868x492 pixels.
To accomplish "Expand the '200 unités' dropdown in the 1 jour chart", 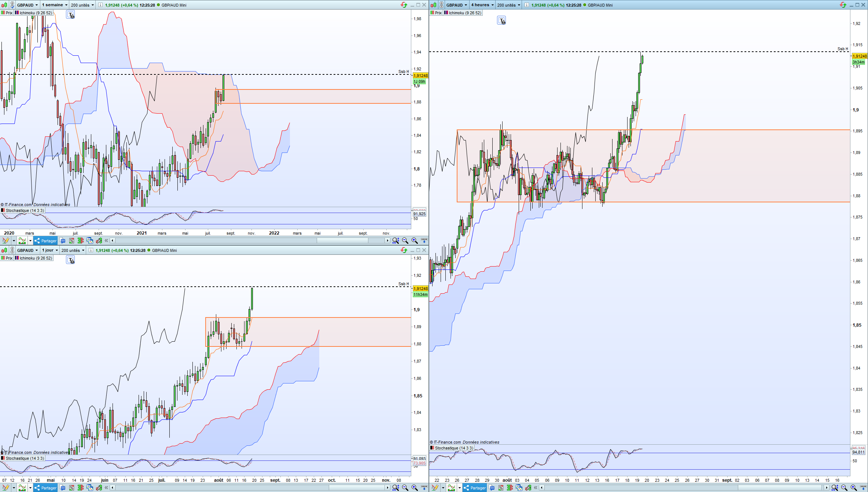I will (73, 250).
